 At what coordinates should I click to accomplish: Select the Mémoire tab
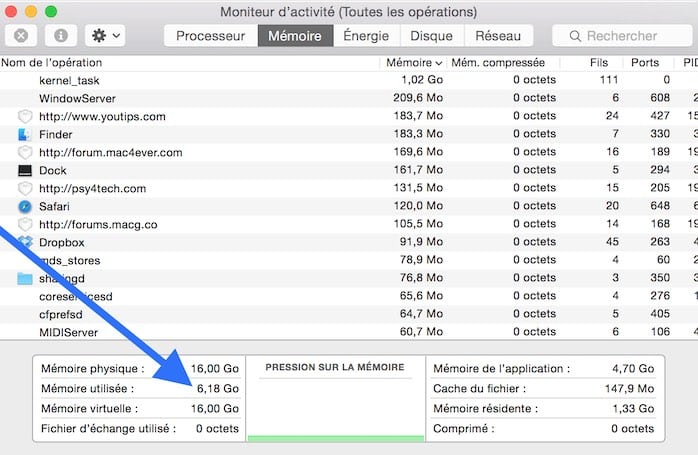(295, 36)
